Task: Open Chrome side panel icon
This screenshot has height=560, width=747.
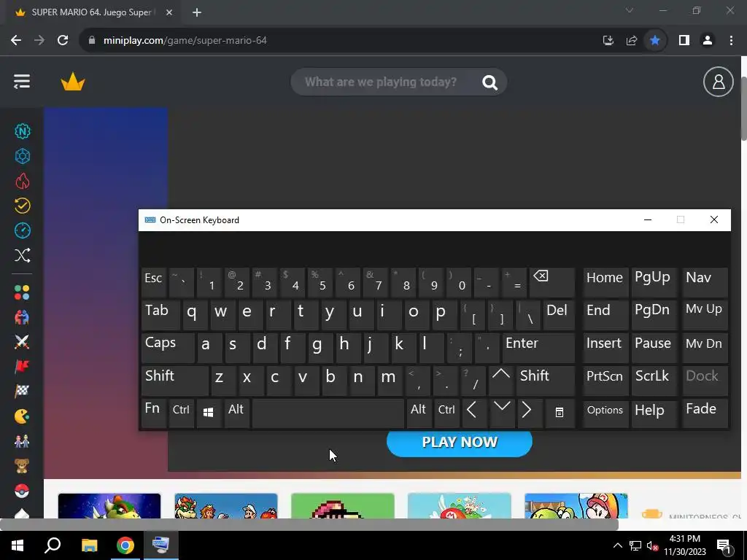Action: pyautogui.click(x=684, y=41)
